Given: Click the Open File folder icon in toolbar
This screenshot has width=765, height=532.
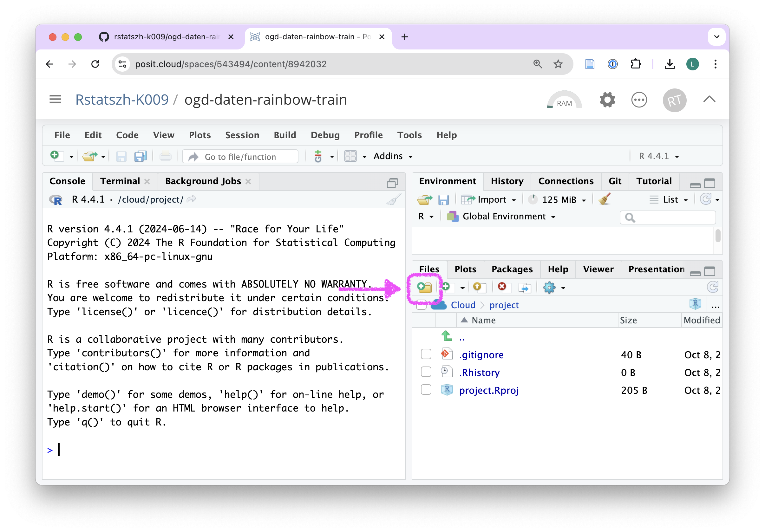Looking at the screenshot, I should tap(89, 156).
